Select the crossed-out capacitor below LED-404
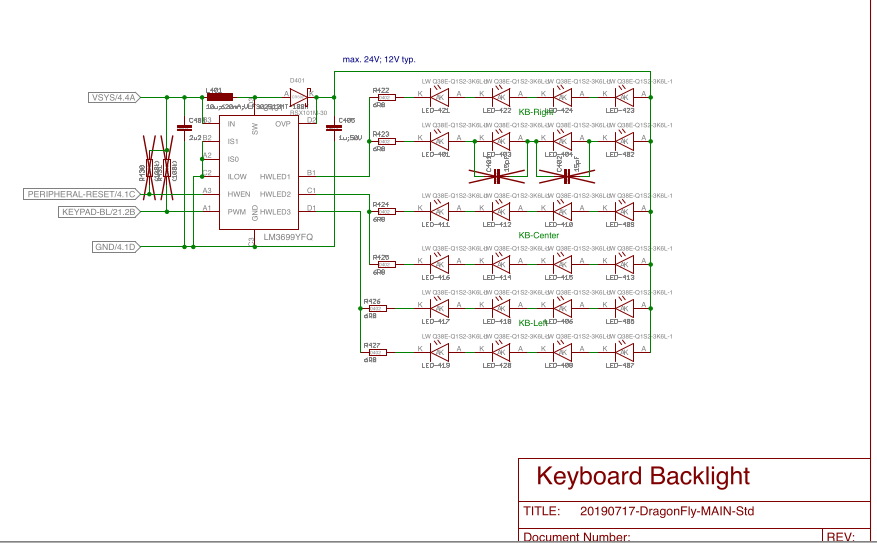Image resolution: width=877 pixels, height=543 pixels. coord(565,175)
